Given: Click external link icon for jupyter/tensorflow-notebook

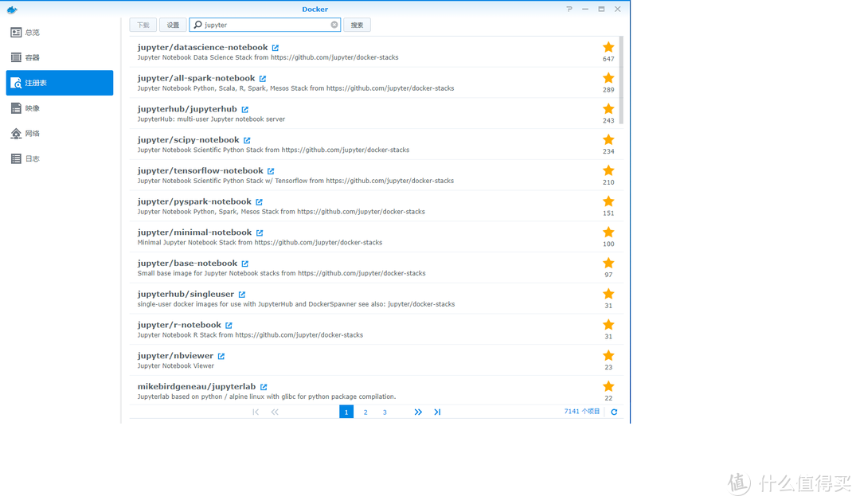Looking at the screenshot, I should click(x=271, y=171).
